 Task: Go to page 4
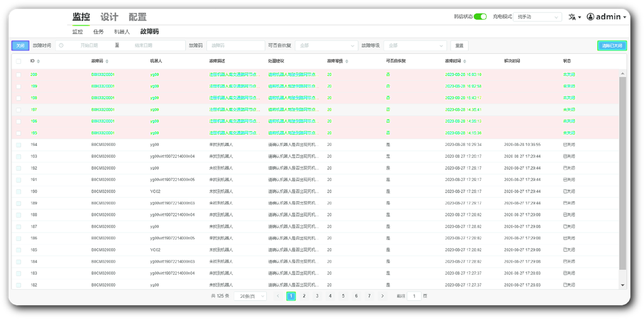point(330,296)
